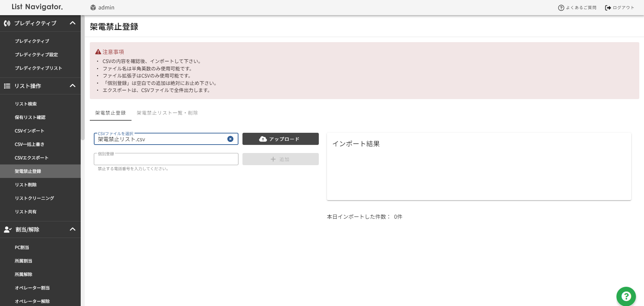Collapse the 割当/解除 section chevron
The width and height of the screenshot is (644, 306).
point(72,229)
